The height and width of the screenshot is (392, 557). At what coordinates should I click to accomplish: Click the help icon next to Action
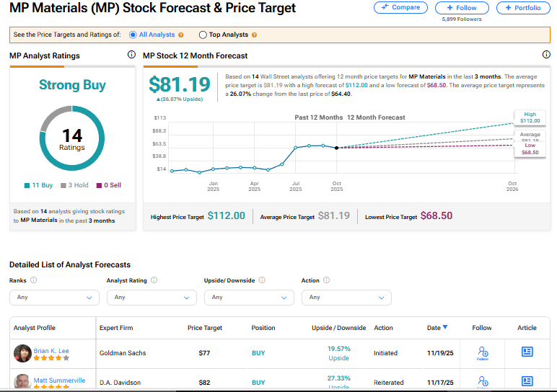327,280
